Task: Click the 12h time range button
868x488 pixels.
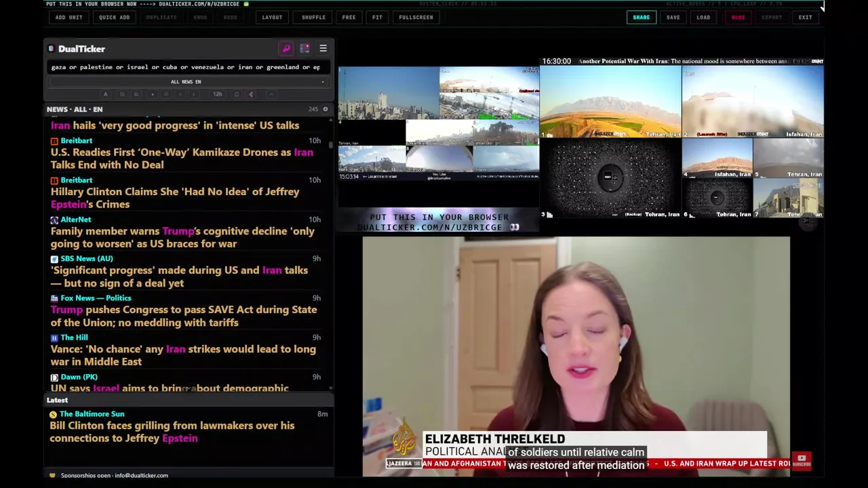Action: tap(218, 94)
